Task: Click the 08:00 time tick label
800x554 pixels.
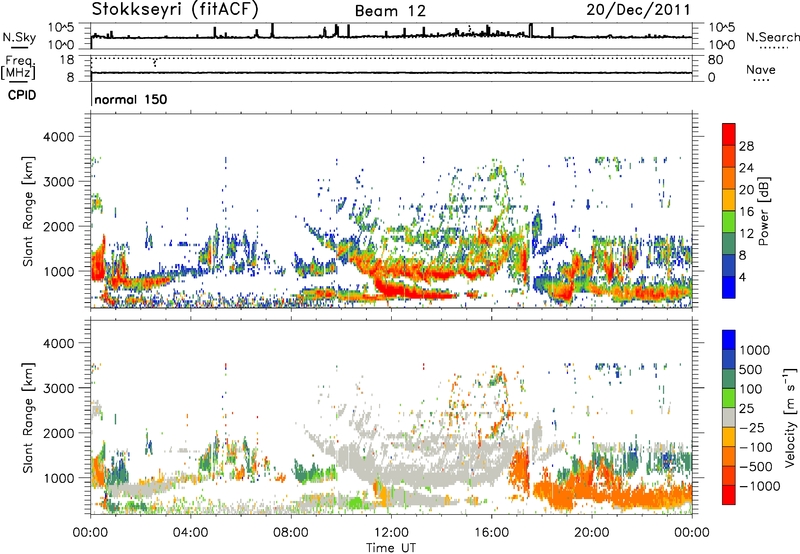Action: [x=291, y=533]
